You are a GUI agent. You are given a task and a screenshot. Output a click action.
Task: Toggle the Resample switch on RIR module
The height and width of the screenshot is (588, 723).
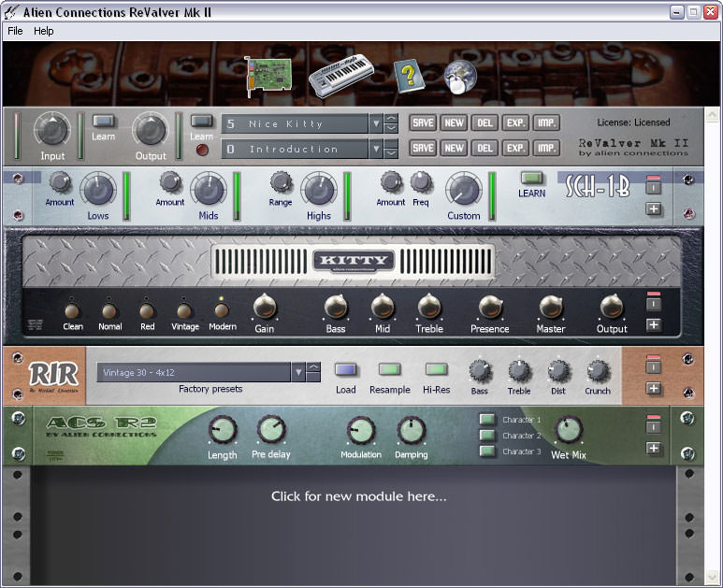point(389,370)
